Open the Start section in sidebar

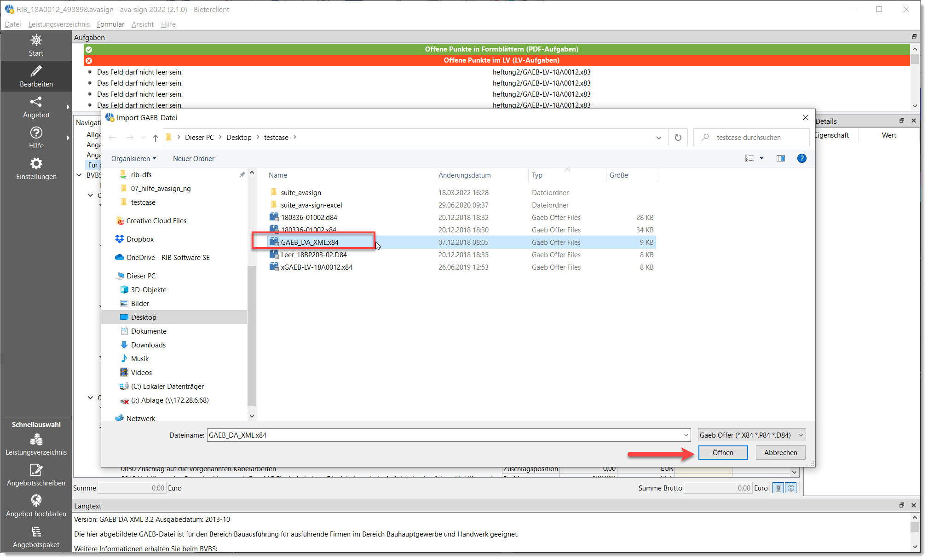pyautogui.click(x=36, y=46)
